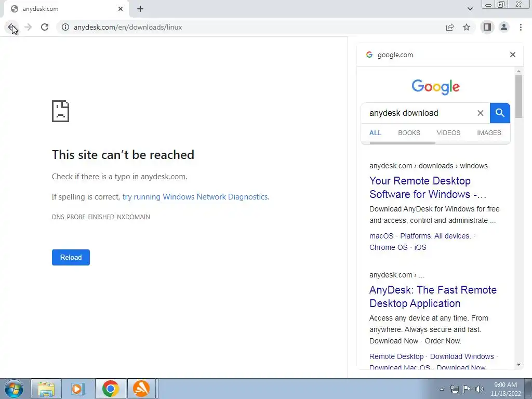
Task: Go back using the back arrow
Action: click(x=11, y=27)
